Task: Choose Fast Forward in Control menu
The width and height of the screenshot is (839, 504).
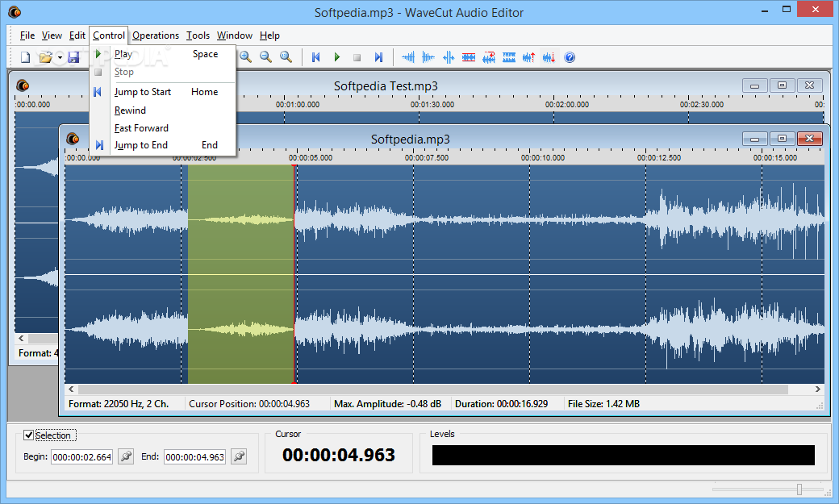Action: pyautogui.click(x=163, y=128)
